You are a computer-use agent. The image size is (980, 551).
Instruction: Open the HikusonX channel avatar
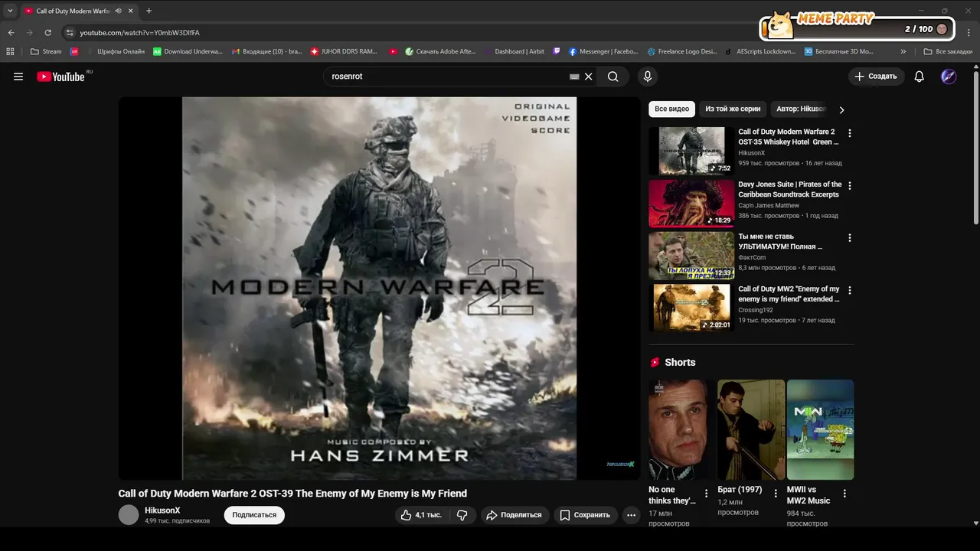click(129, 515)
